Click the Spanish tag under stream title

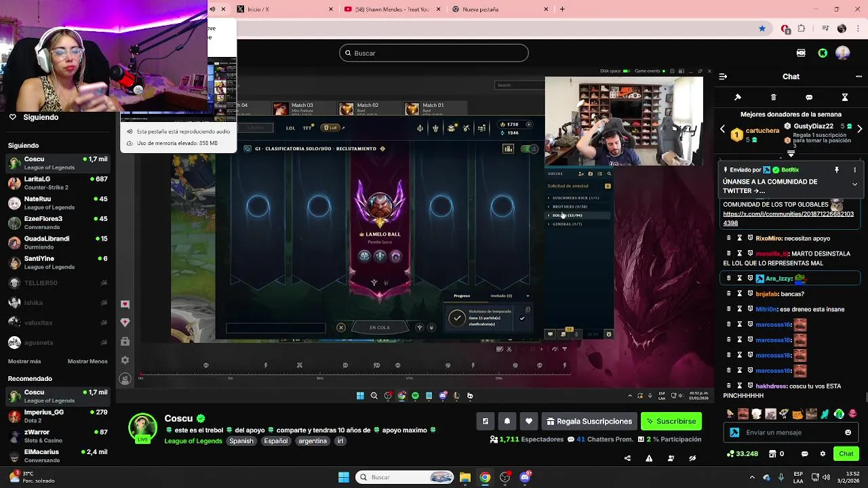pyautogui.click(x=241, y=441)
